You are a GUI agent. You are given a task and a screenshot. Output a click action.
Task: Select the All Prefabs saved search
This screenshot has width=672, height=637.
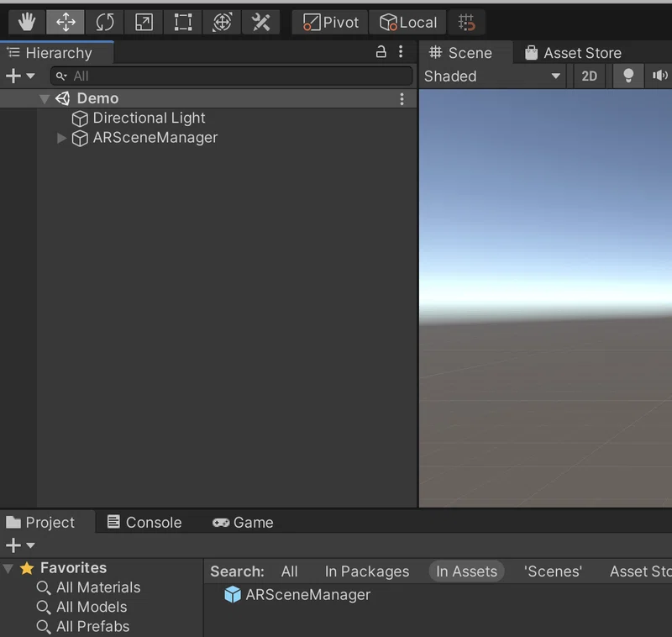pyautogui.click(x=92, y=627)
